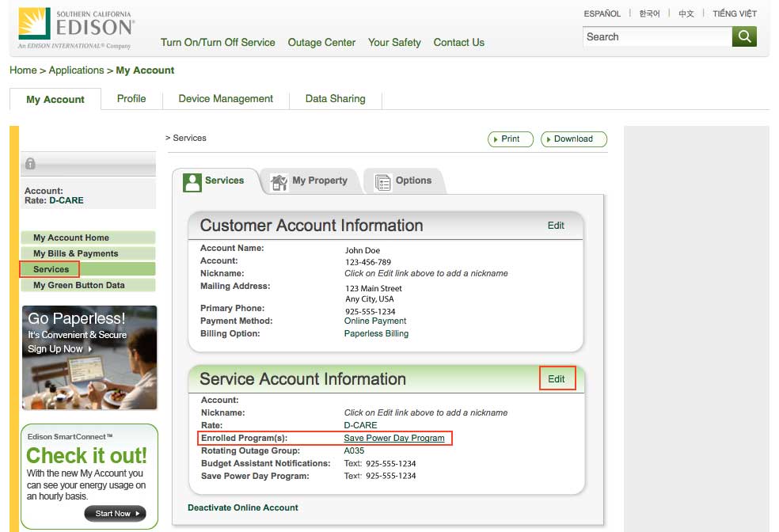
Task: Click the Go Paperless banner image
Action: pyautogui.click(x=89, y=356)
